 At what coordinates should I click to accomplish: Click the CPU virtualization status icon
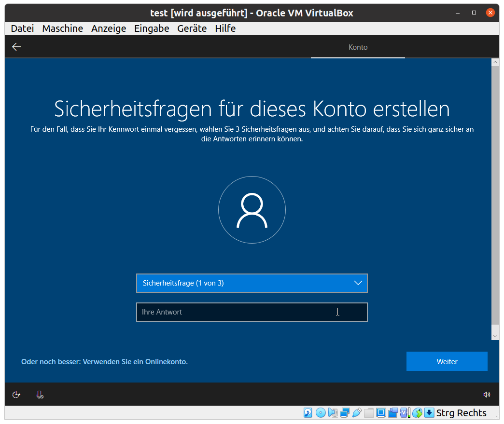pos(406,413)
